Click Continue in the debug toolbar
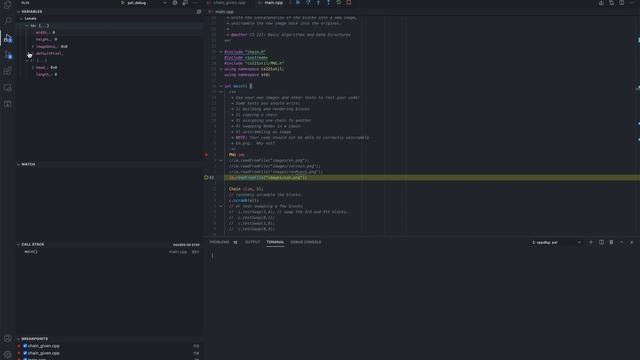640x360 pixels. pyautogui.click(x=298, y=2)
